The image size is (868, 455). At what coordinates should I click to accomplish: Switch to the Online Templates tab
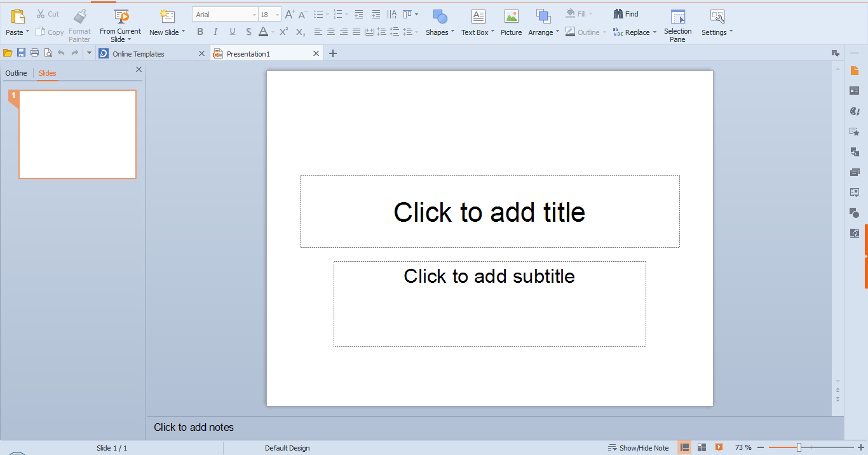click(138, 54)
